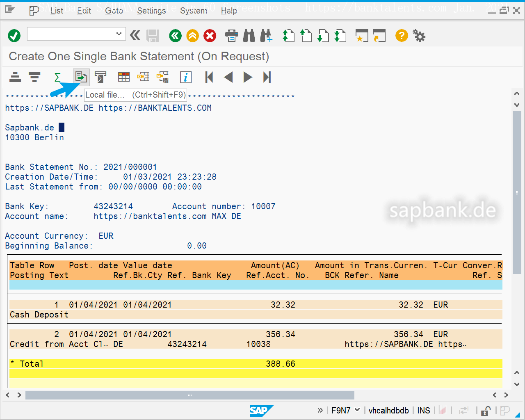
Task: Open Find with binoculars icon
Action: (249, 36)
